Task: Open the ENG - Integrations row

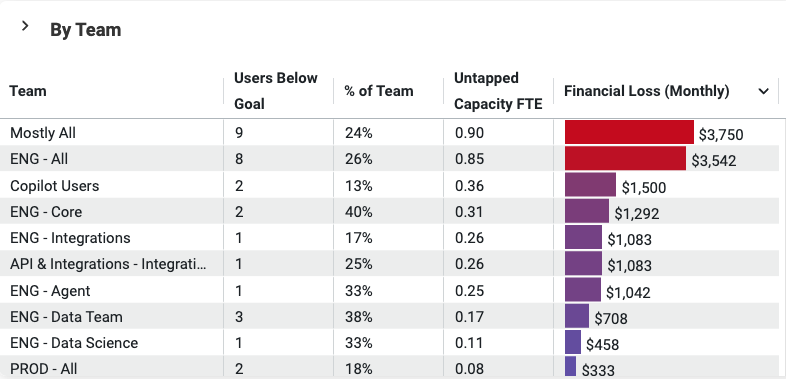Action: [x=389, y=238]
